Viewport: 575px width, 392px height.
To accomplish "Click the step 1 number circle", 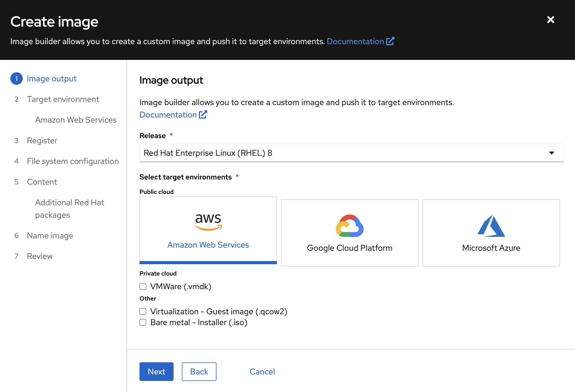I will point(17,79).
